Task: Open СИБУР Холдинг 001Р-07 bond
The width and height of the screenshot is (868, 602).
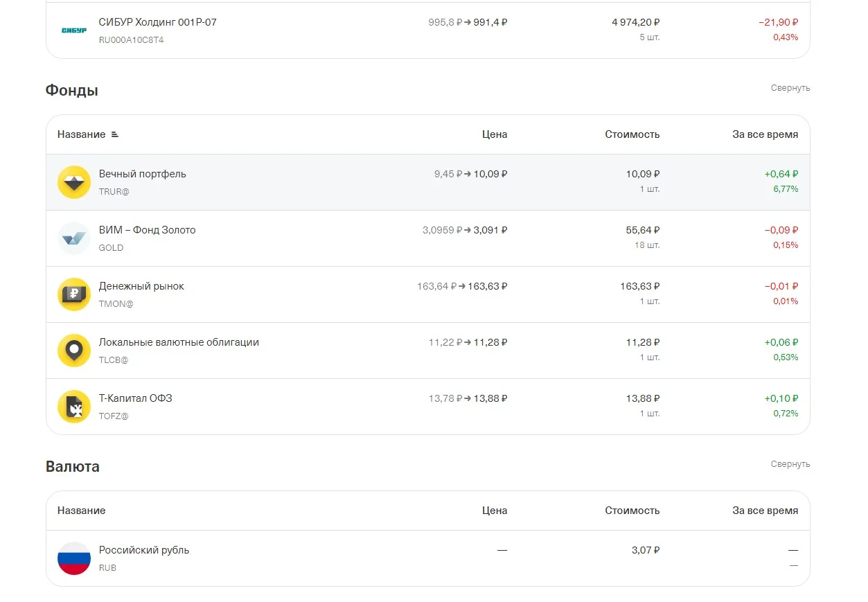Action: pos(158,22)
